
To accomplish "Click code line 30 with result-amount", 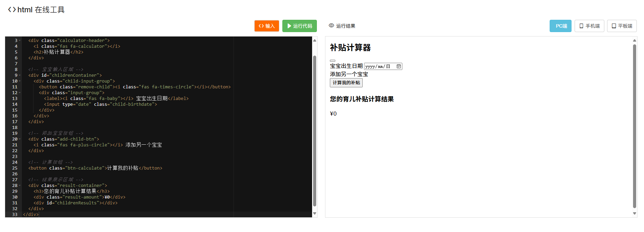I will 79,197.
